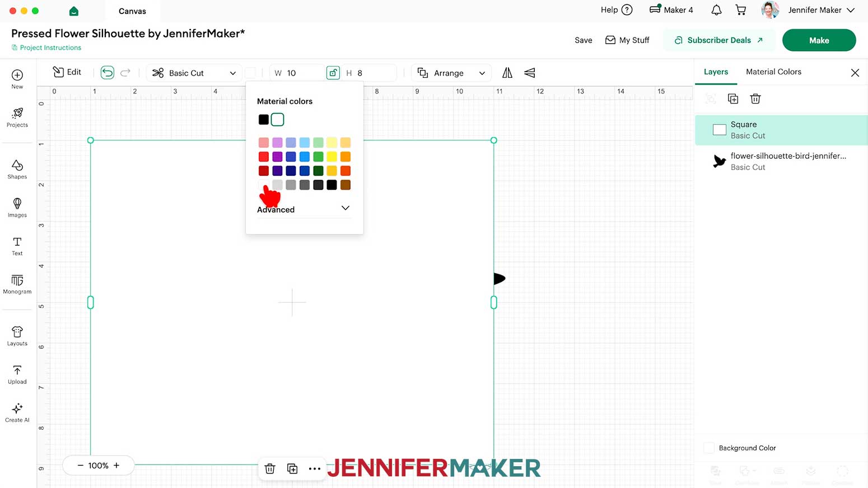Open Subscriber Deals
The image size is (868, 488).
point(719,40)
